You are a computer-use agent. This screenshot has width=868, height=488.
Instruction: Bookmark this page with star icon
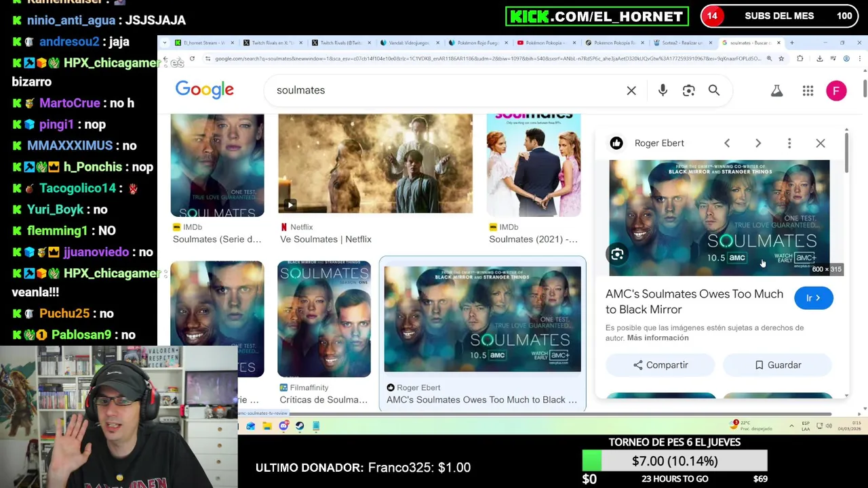(x=781, y=59)
